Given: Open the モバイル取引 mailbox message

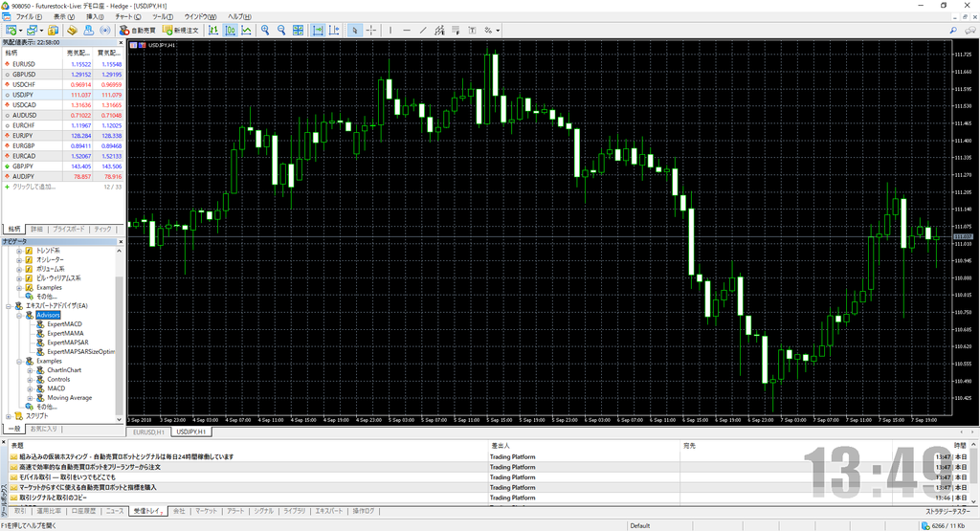Looking at the screenshot, I should [x=67, y=477].
